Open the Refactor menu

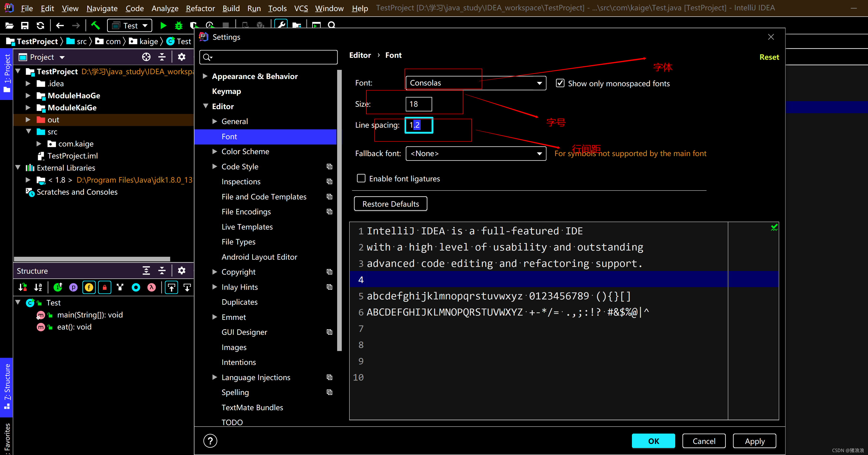click(x=200, y=8)
